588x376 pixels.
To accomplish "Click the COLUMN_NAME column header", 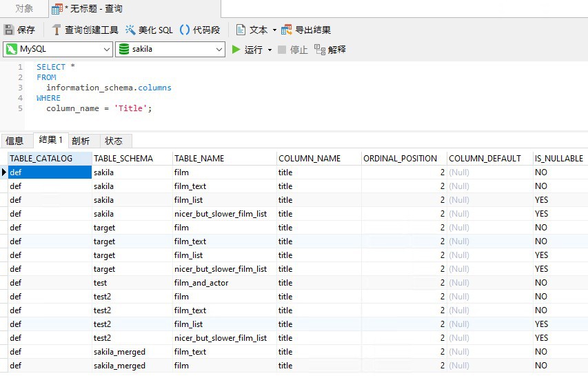I will pos(318,159).
